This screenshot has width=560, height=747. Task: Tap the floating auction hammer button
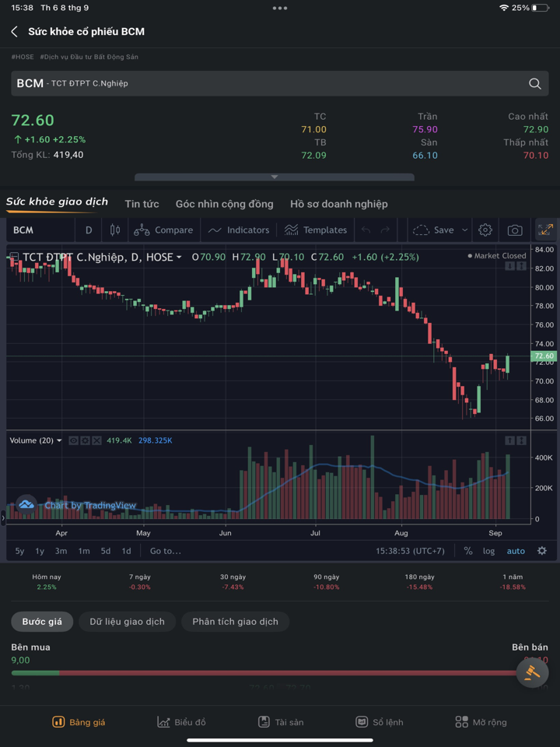tap(533, 672)
